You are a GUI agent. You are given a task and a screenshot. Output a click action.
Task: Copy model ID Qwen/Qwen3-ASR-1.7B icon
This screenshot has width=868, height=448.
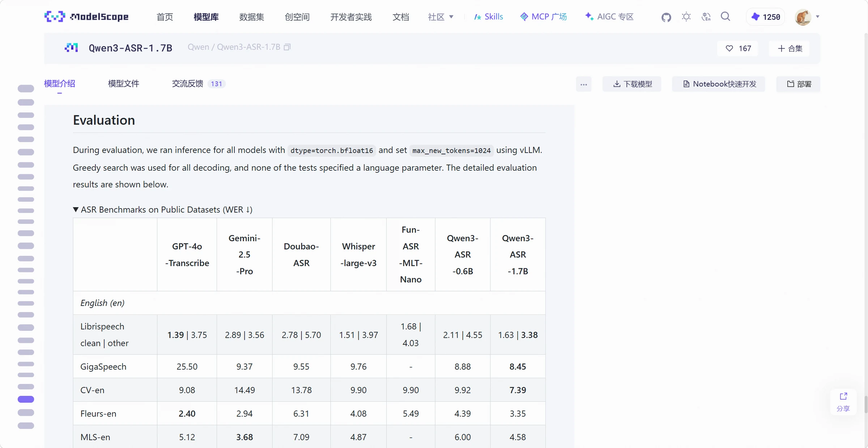pyautogui.click(x=287, y=47)
